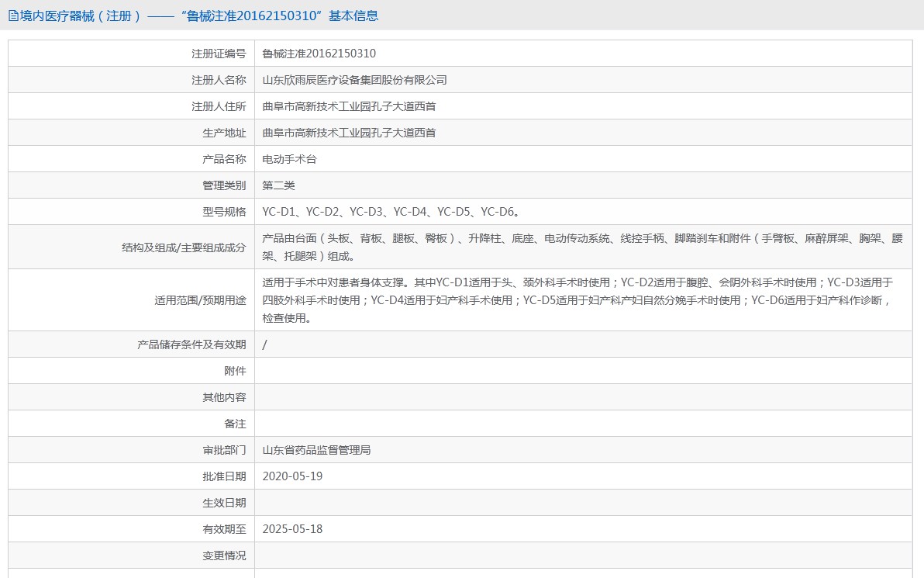This screenshot has height=578, width=924.
Task: Select the structure description starting 产品由台面
Action: [x=582, y=247]
